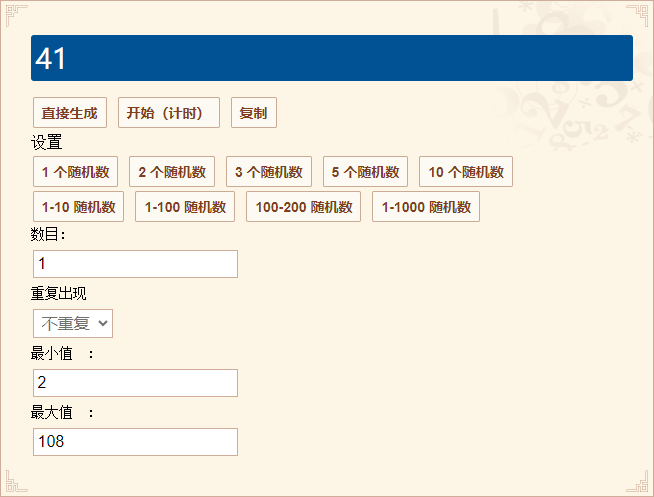Set range with 1-100 随机数 button
The image size is (654, 497).
point(185,207)
